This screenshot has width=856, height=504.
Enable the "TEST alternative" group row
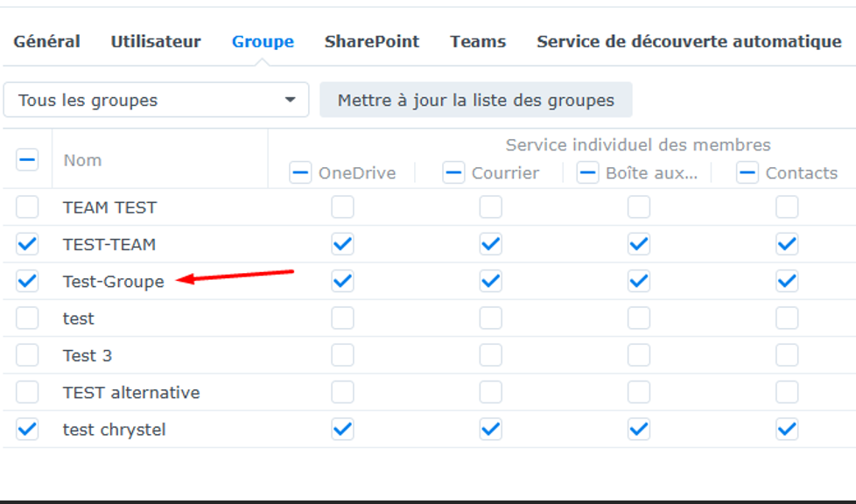[27, 392]
